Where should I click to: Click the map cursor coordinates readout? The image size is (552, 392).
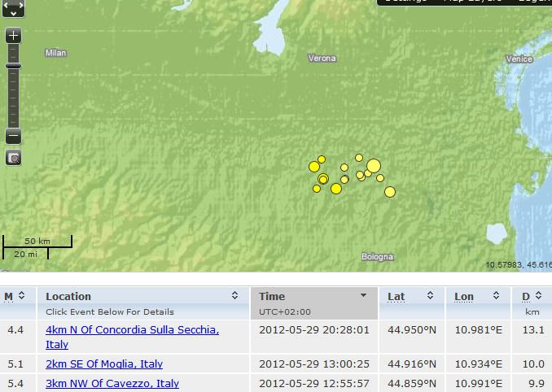[x=519, y=265]
